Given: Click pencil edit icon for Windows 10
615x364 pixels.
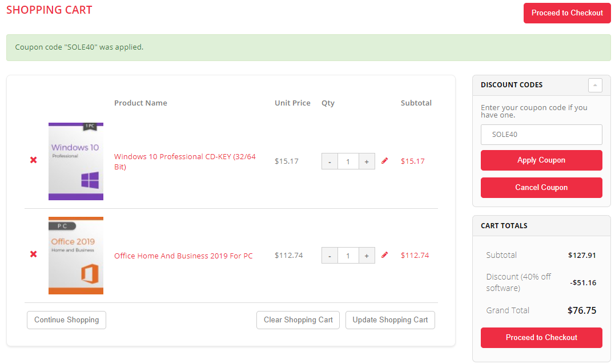Looking at the screenshot, I should click(384, 161).
